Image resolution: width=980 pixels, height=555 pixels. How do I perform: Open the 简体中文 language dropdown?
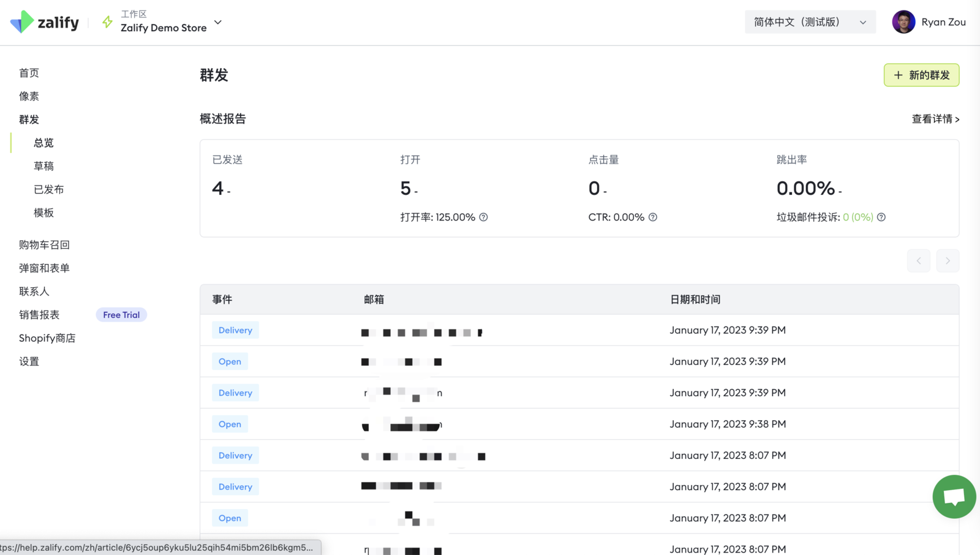pyautogui.click(x=810, y=22)
